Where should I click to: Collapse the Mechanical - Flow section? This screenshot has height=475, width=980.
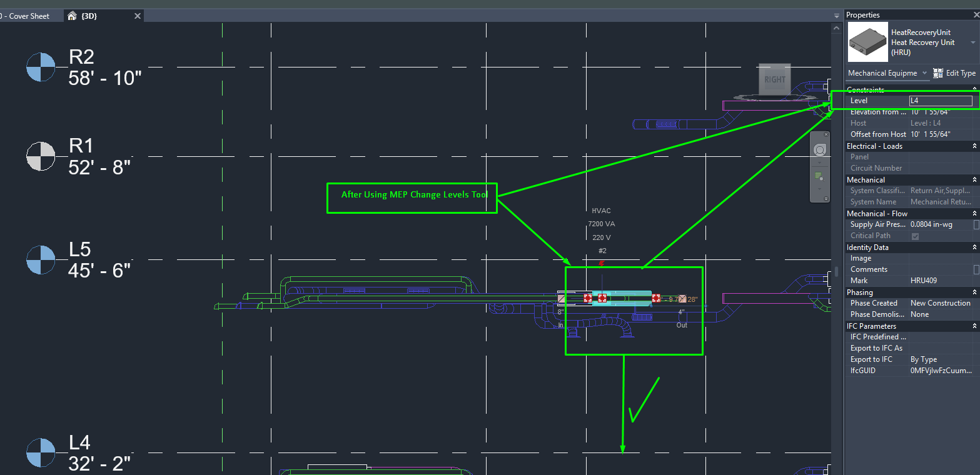coord(974,214)
